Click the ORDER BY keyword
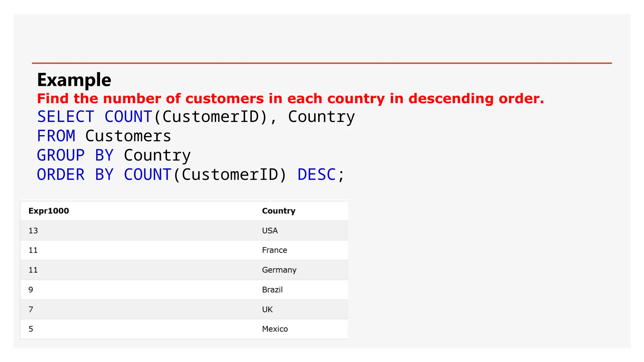The width and height of the screenshot is (644, 362). point(75,175)
